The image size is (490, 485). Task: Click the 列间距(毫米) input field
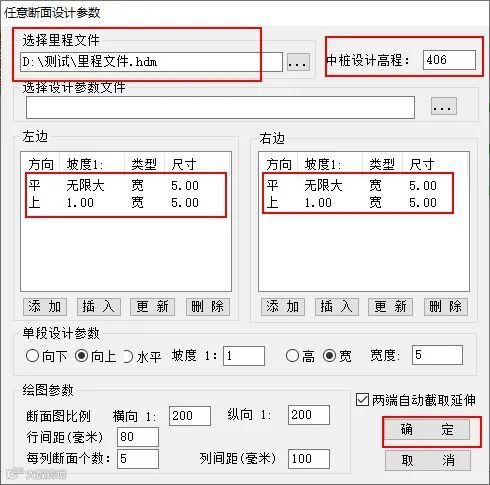coord(309,459)
